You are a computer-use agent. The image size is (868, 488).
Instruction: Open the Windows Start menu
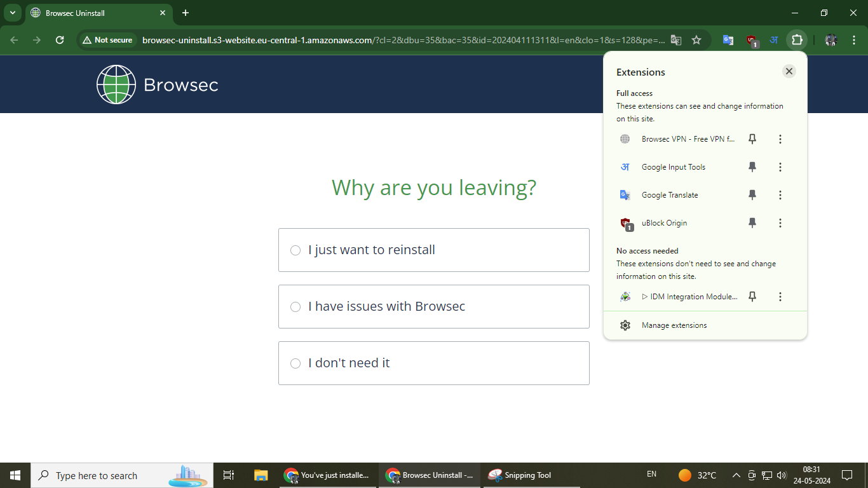15,475
